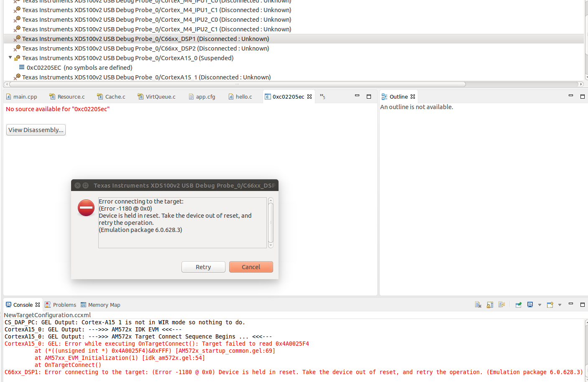Open the Open Console dropdown arrow
The image size is (588, 382).
click(x=560, y=305)
